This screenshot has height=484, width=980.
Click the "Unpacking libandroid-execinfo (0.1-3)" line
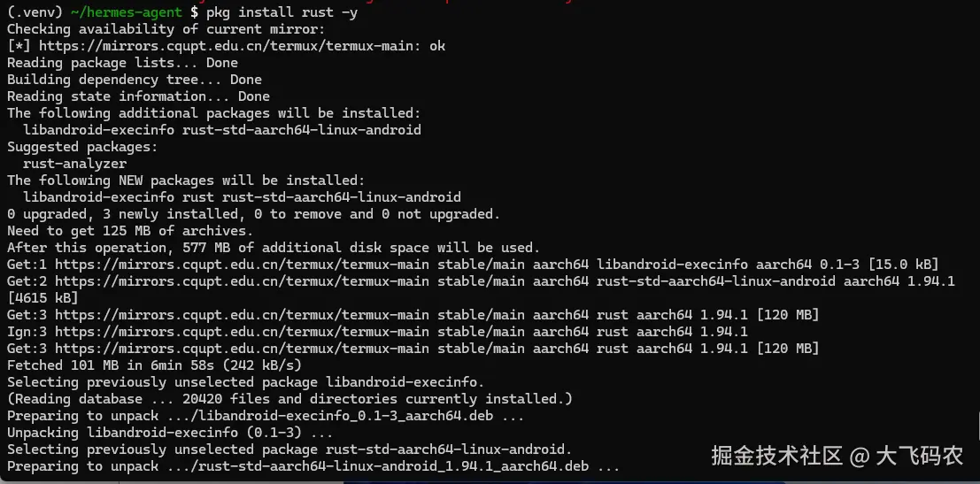170,433
